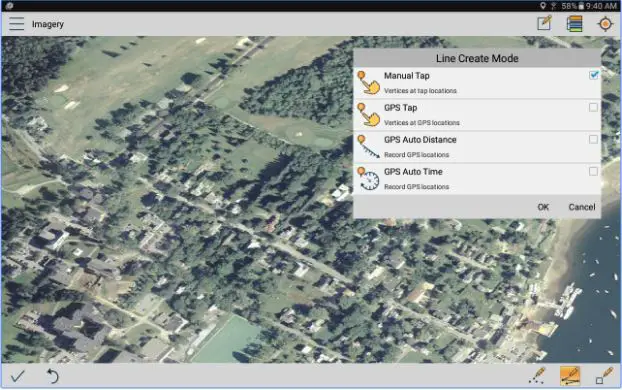The height and width of the screenshot is (390, 622).
Task: Click the GPS Auto Time clock icon
Action: [x=369, y=179]
